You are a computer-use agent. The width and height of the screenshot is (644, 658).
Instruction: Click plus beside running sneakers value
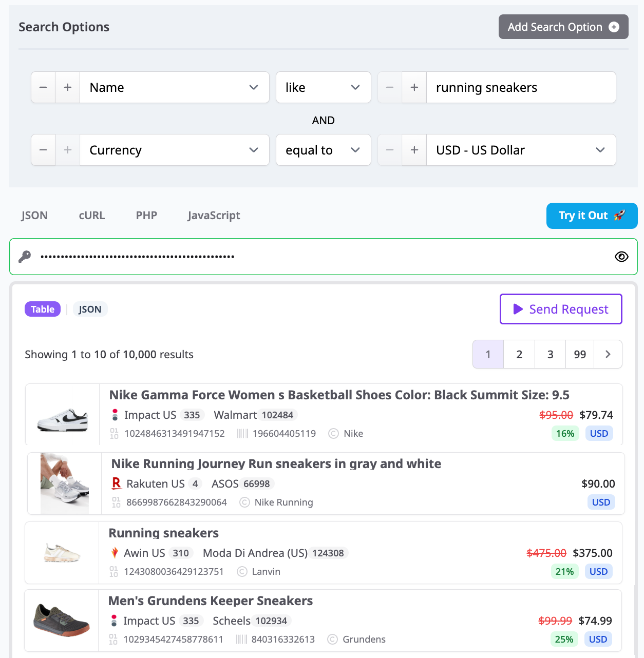coord(414,87)
